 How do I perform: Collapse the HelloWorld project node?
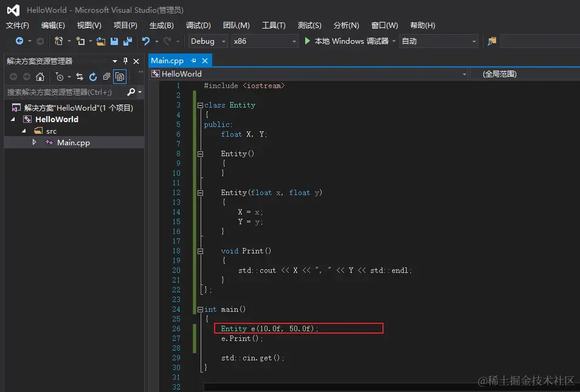[13, 119]
